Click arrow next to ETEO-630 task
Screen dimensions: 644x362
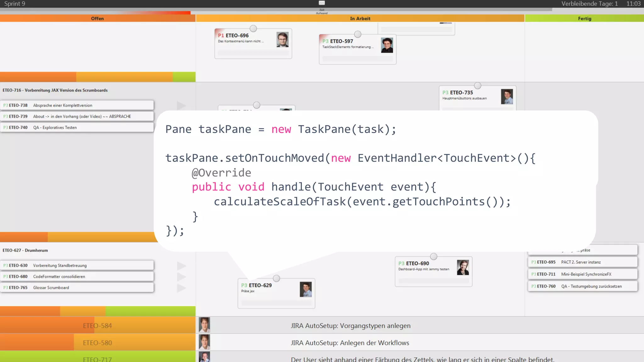point(181,266)
